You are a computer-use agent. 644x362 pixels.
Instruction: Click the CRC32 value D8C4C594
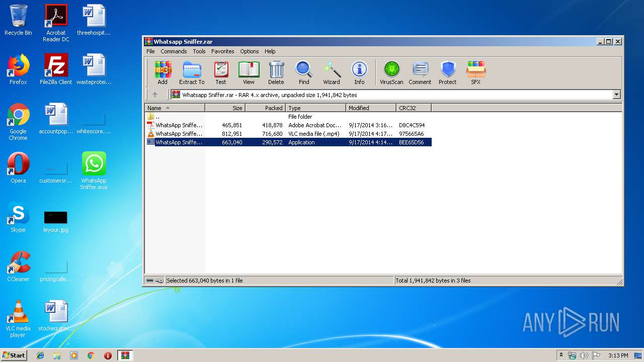click(412, 125)
